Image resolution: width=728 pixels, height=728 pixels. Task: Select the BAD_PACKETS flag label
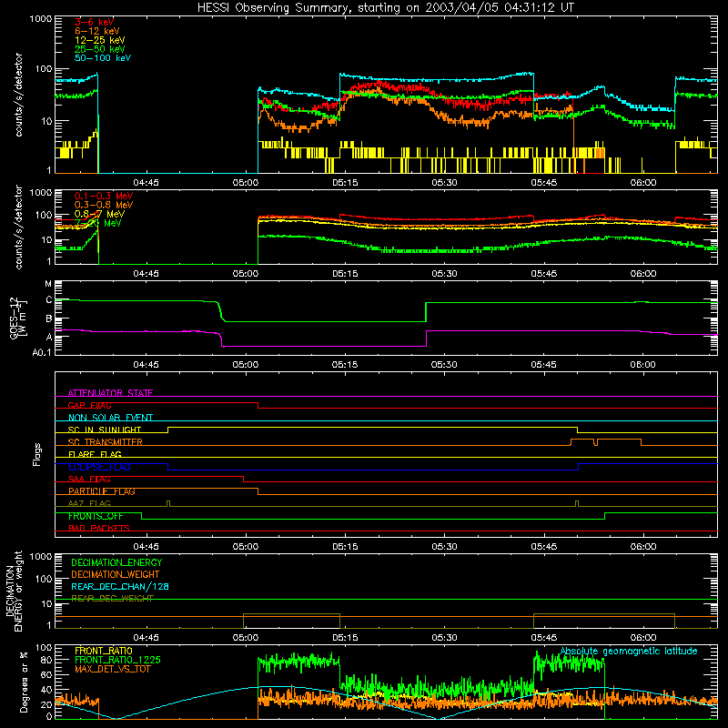point(99,529)
